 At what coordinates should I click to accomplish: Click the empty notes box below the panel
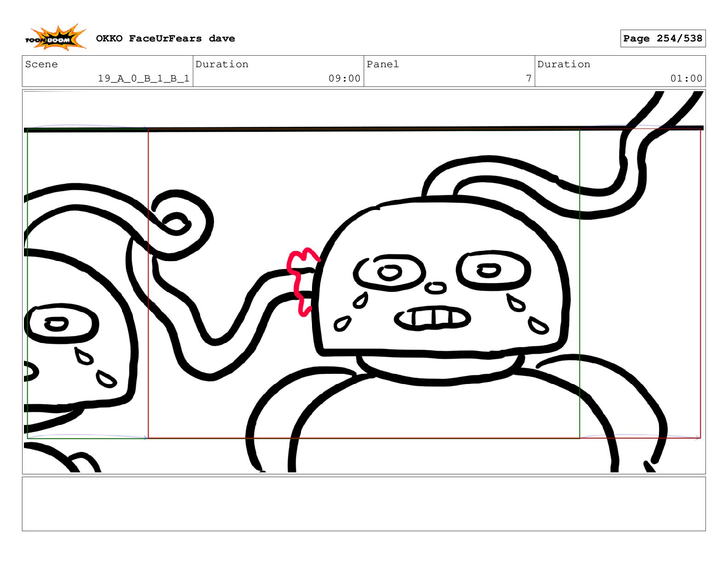(364, 504)
